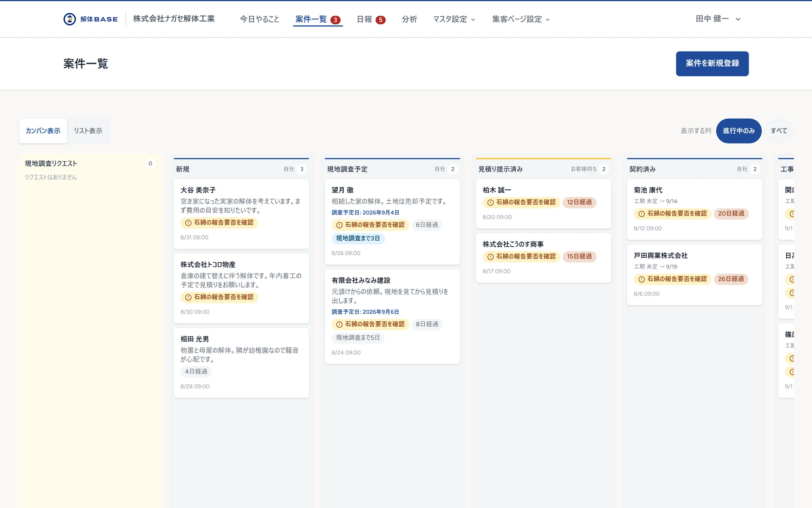The height and width of the screenshot is (508, 812).
Task: Click the red 3 badge on 案件一覧
Action: click(x=335, y=20)
